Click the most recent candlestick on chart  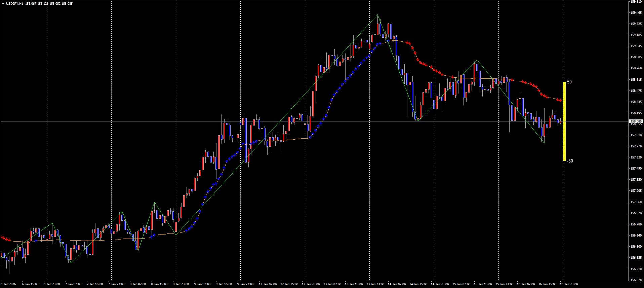[x=560, y=122]
